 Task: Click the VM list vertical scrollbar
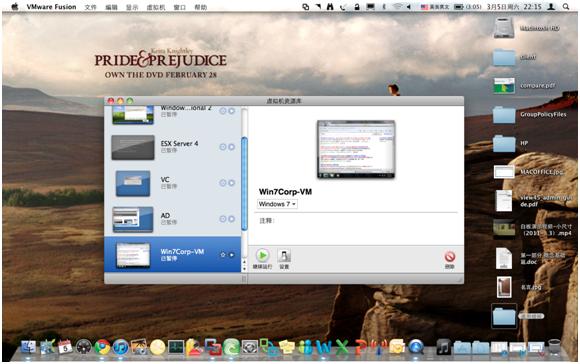coord(245,183)
